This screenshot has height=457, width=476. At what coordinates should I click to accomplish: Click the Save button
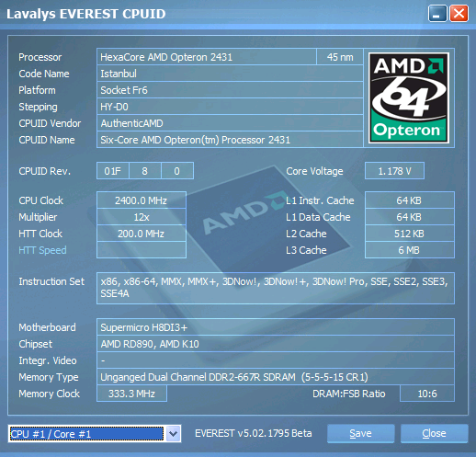(x=360, y=433)
